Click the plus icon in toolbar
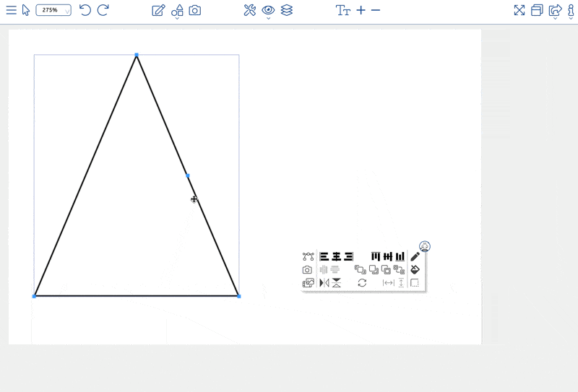 pos(361,10)
